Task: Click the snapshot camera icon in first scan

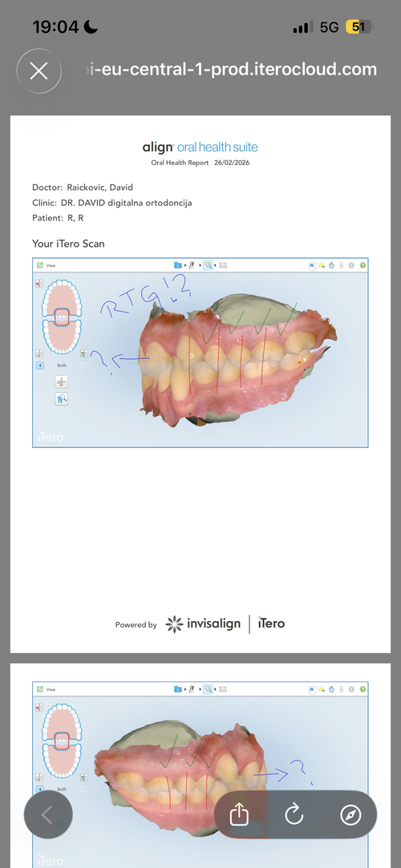Action: tap(312, 265)
